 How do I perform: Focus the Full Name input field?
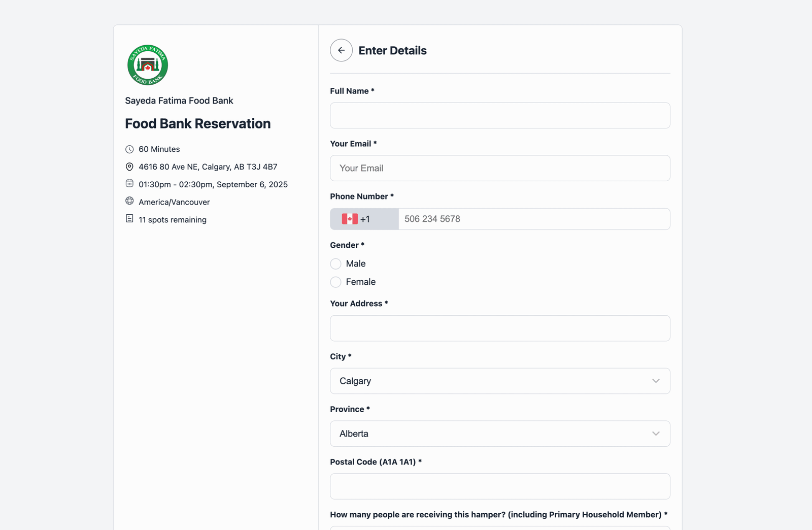point(500,116)
